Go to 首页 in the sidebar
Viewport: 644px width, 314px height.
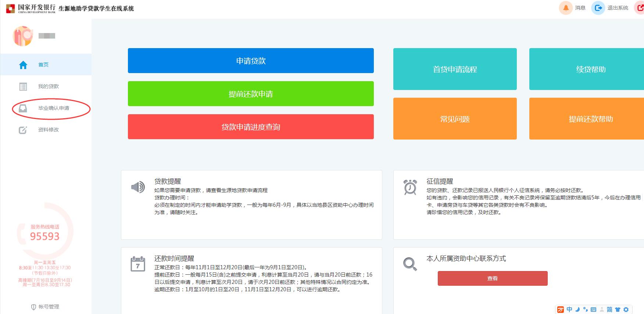(x=43, y=65)
